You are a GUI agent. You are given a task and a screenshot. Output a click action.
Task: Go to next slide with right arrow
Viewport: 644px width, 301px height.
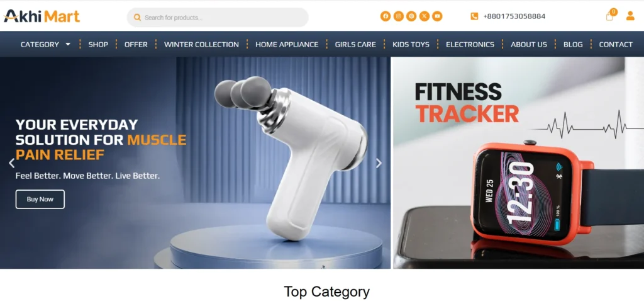(x=379, y=163)
